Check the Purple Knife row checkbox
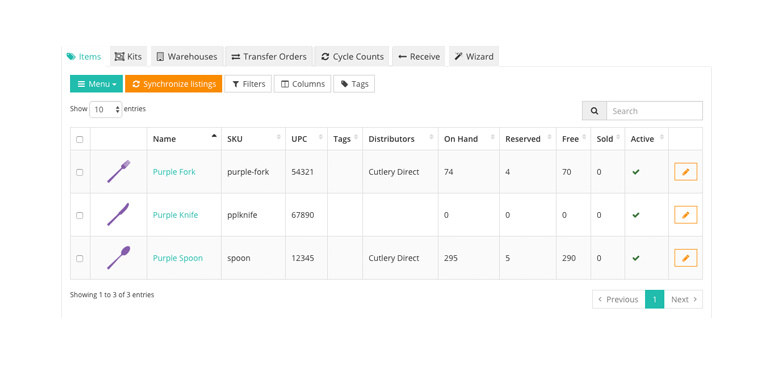773x373 pixels. [x=80, y=215]
